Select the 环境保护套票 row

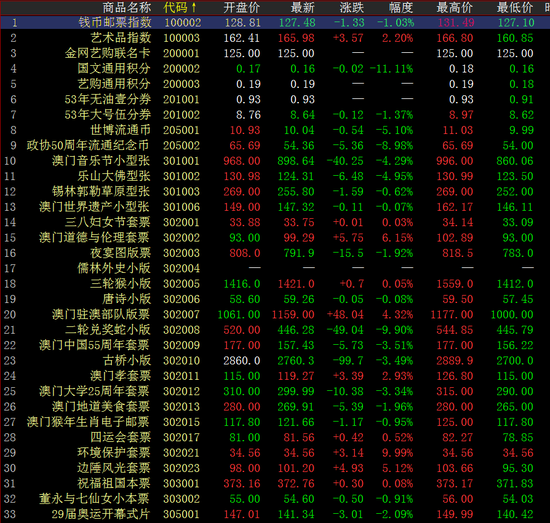275,453
